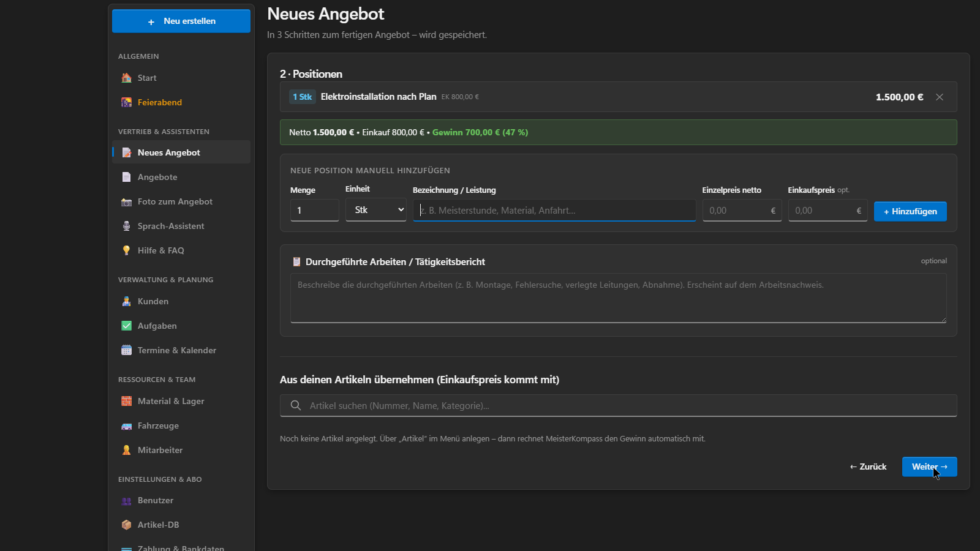The width and height of the screenshot is (980, 551).
Task: Go back with the Zurück button
Action: 868,467
